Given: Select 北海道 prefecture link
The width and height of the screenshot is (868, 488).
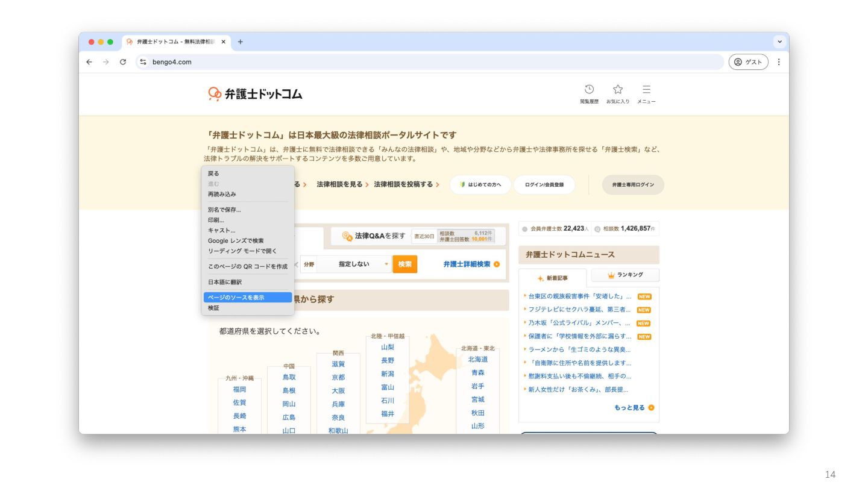Looking at the screenshot, I should click(x=478, y=359).
